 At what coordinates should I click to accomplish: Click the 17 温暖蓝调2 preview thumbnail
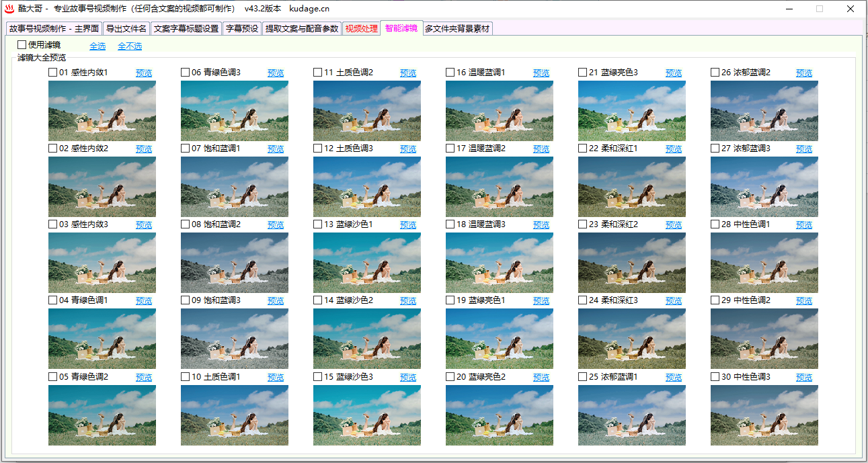coord(500,187)
